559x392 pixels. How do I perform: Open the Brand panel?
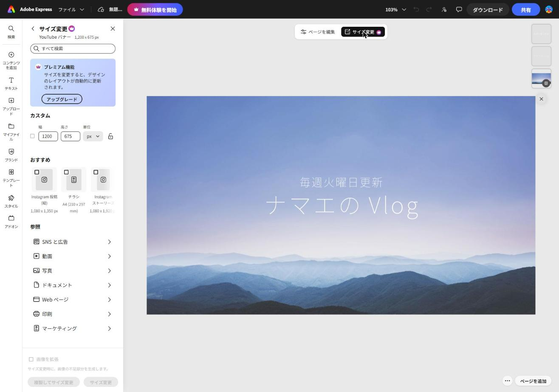coord(11,155)
